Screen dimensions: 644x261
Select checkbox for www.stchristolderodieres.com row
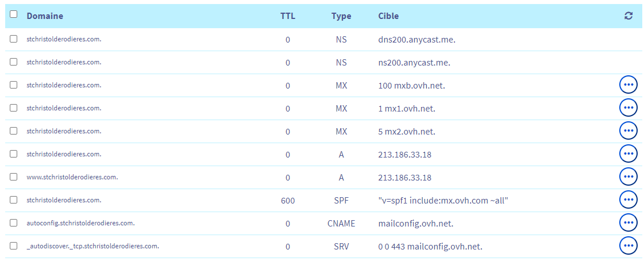[14, 176]
